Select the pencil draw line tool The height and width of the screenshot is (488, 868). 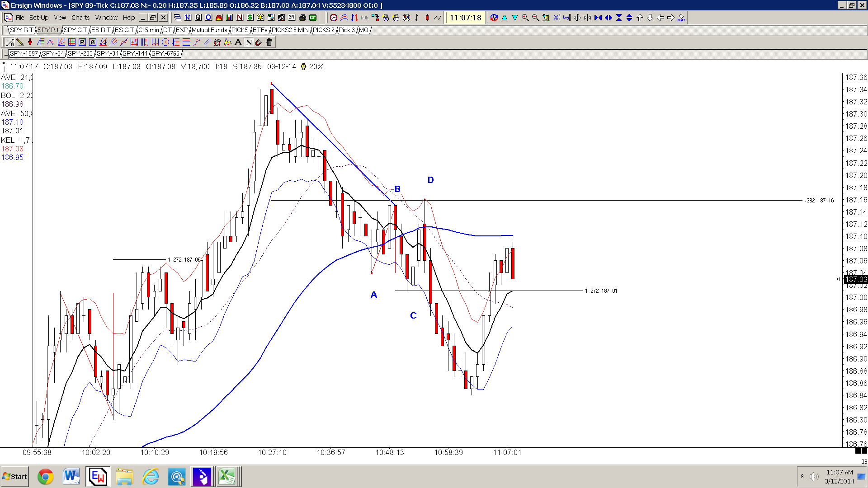[19, 42]
